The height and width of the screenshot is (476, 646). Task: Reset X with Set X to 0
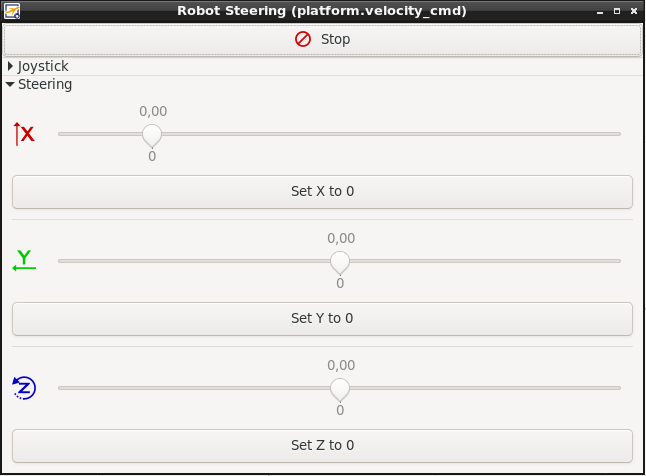322,192
